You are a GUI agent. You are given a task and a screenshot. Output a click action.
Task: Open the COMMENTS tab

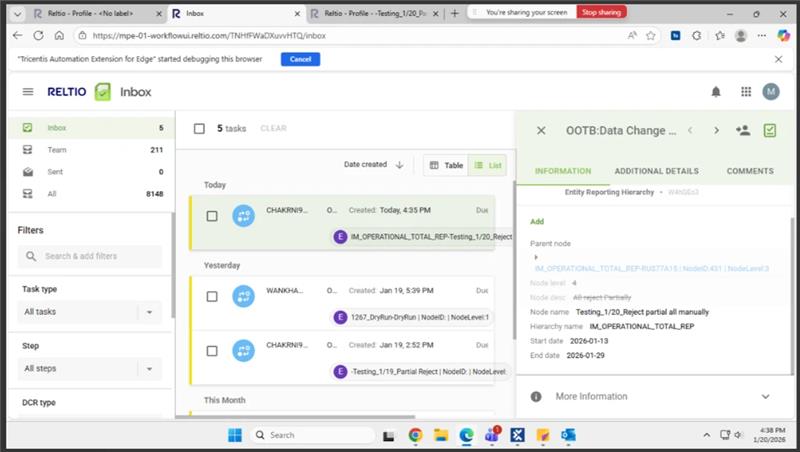(749, 171)
